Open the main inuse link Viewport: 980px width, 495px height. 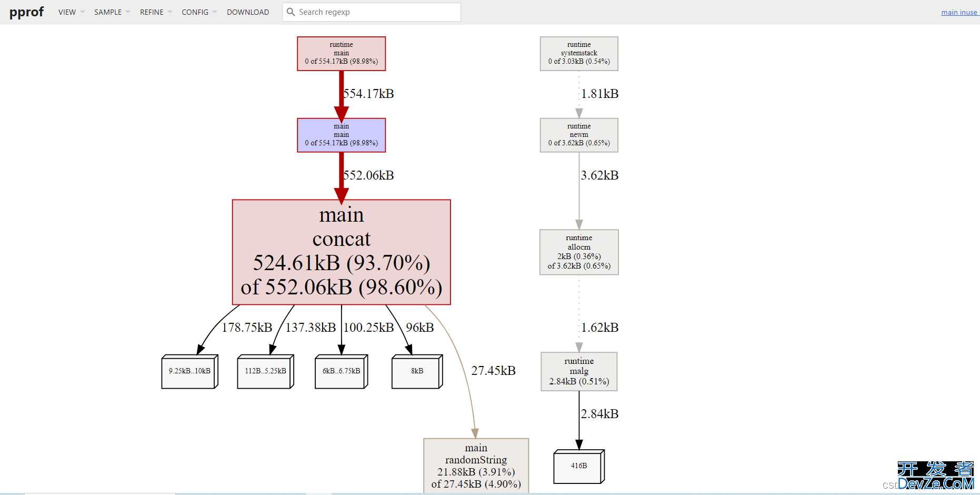tap(959, 12)
